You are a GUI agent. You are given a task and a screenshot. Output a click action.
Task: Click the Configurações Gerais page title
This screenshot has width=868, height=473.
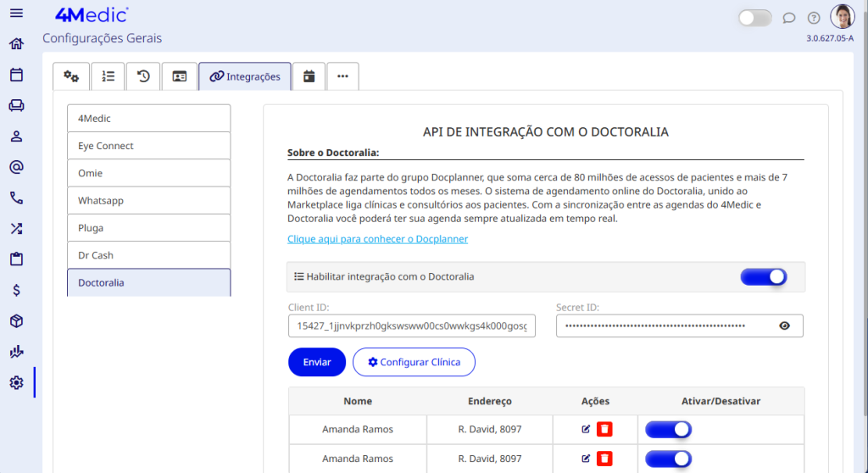pyautogui.click(x=103, y=38)
